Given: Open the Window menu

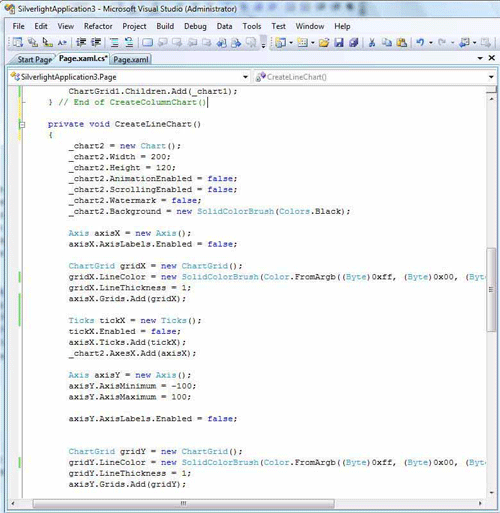Looking at the screenshot, I should pyautogui.click(x=310, y=26).
